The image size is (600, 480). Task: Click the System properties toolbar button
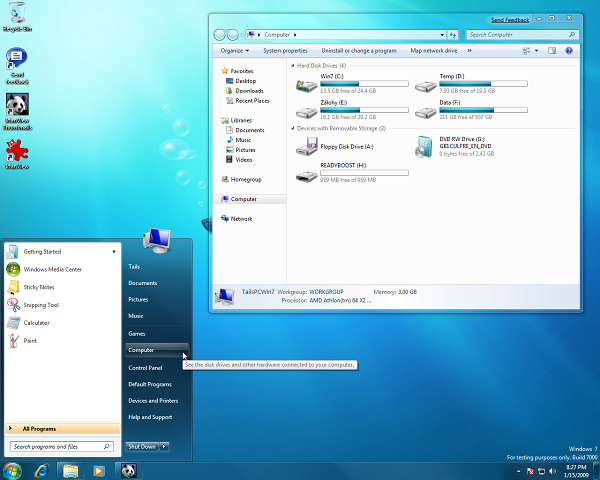285,50
